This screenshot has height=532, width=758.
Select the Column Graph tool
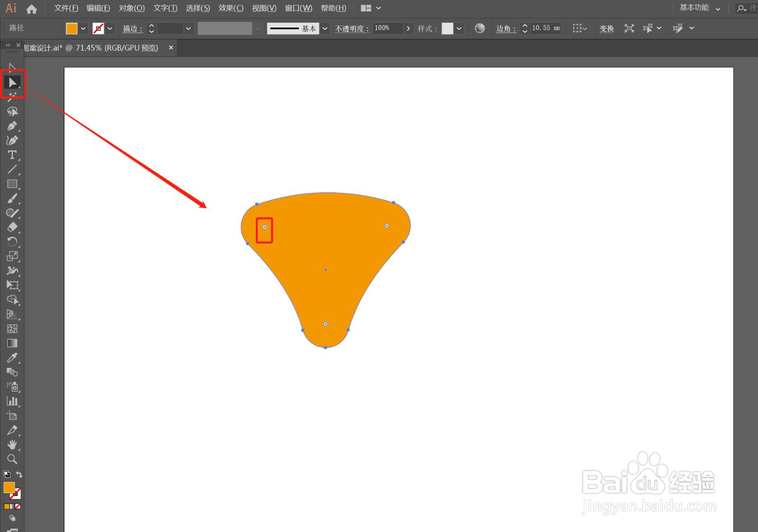coord(12,401)
